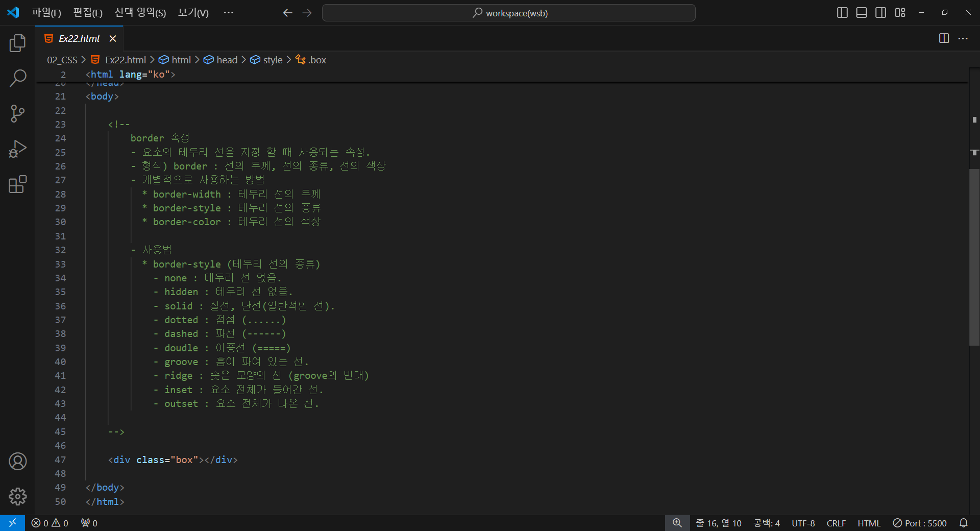Navigate forward with the right arrow
980x531 pixels.
click(307, 13)
